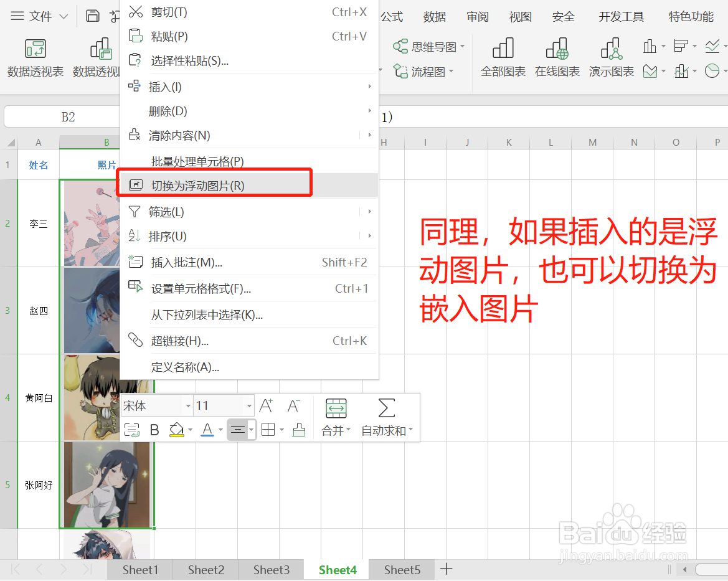
Task: Open the 审阅 ribbon tab
Action: tap(477, 17)
